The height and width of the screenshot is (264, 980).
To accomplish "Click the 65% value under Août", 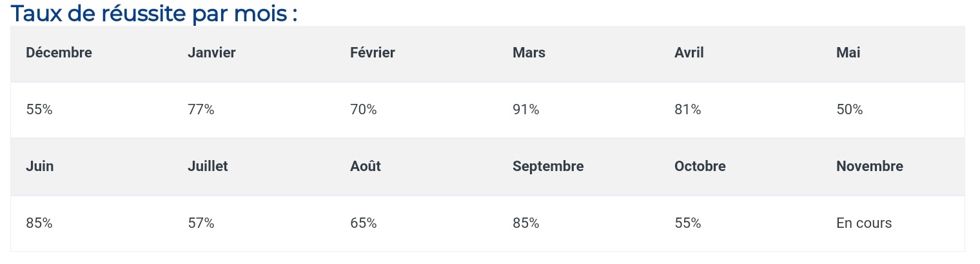I will click(x=364, y=223).
